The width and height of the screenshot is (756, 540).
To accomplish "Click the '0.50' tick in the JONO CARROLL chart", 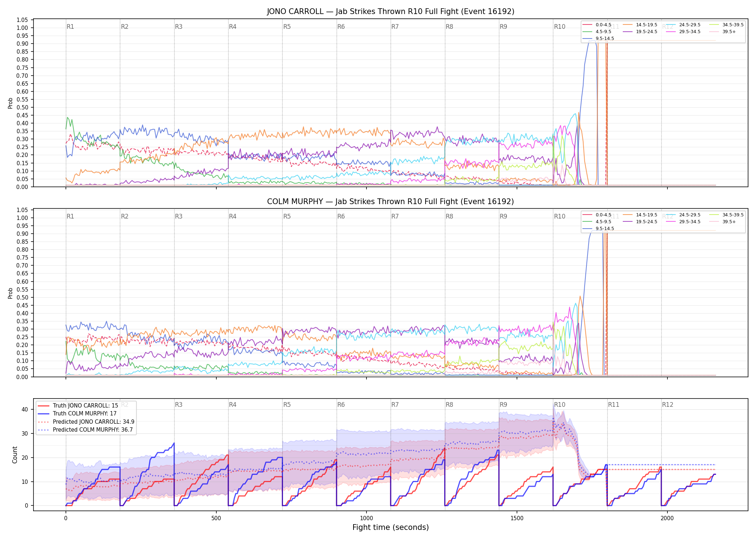I will [x=22, y=107].
